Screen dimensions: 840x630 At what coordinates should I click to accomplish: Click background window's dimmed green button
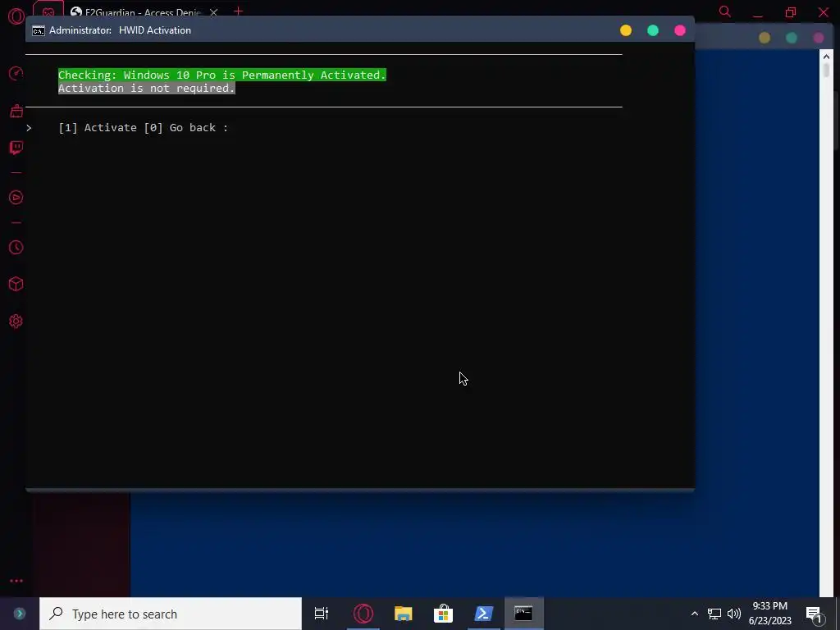coord(792,38)
